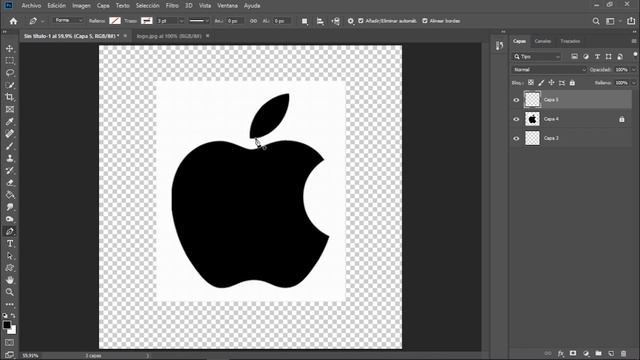Open the Imagen menu
This screenshot has width=640, height=360.
coord(81,6)
